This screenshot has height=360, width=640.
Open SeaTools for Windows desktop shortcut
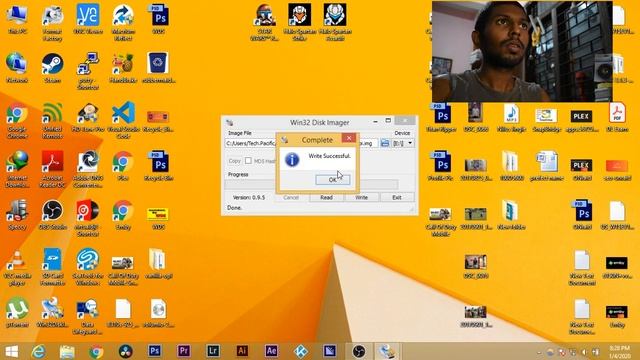point(88,267)
